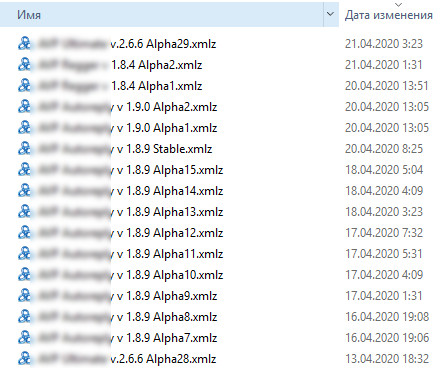Select file v 1.8.9 Alpha9.xmlz
This screenshot has width=447, height=368.
117,296
